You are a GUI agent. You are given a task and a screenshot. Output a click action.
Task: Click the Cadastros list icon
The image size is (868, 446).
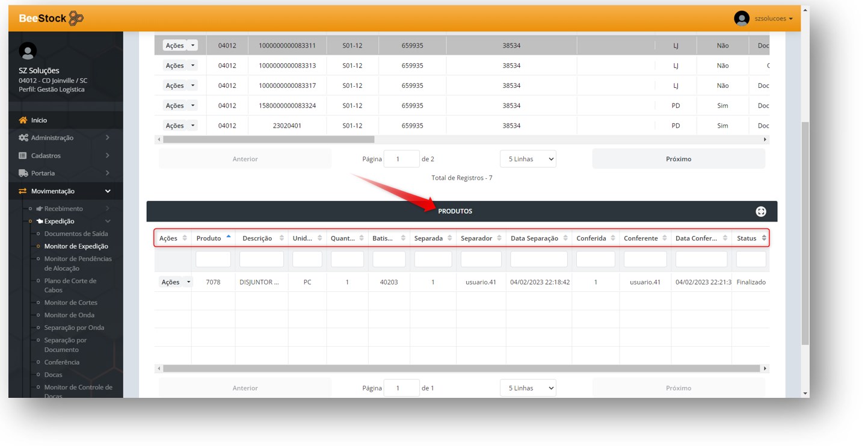(23, 156)
